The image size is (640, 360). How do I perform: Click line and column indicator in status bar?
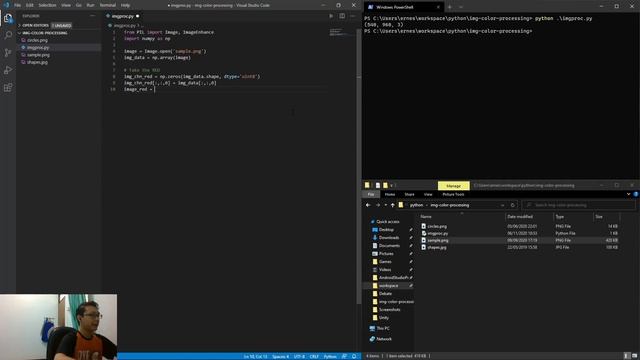coord(255,356)
